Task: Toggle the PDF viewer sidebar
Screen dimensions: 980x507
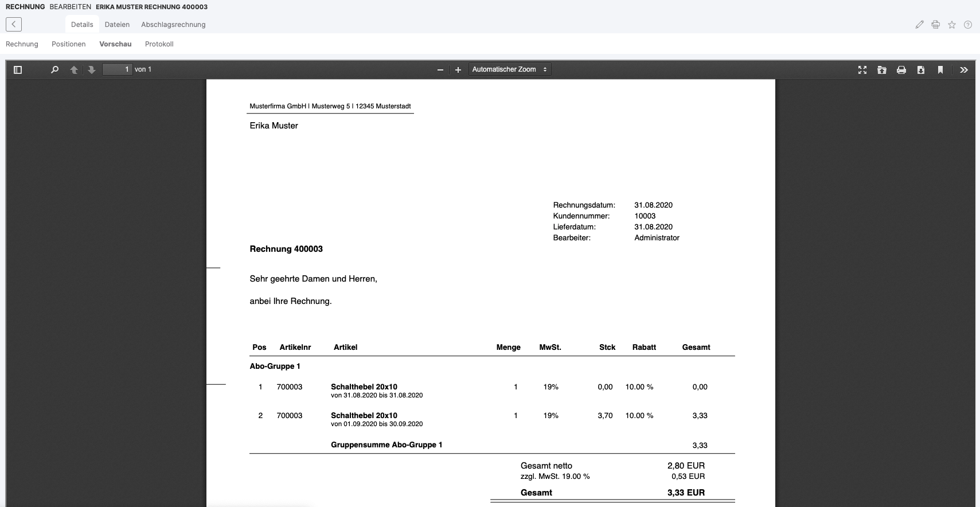Action: [18, 69]
